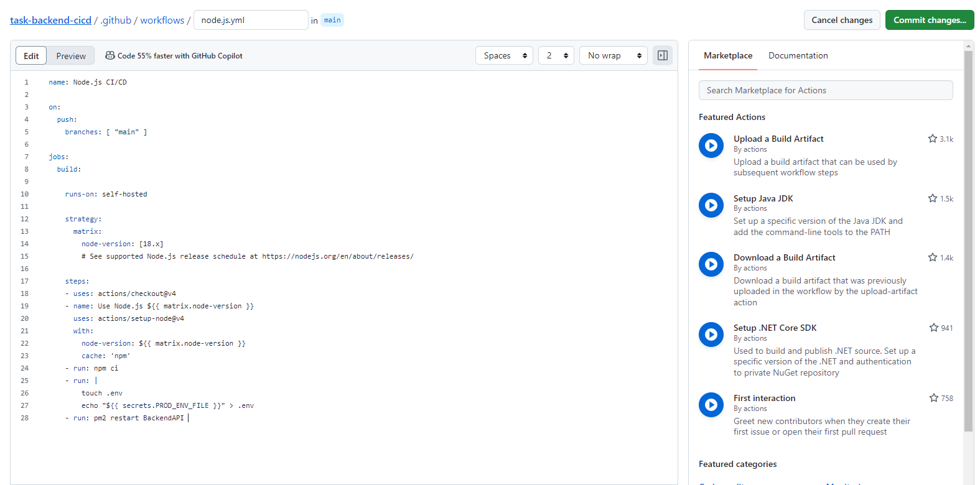Screen dimensions: 980x485
Task: Open First interaction action title
Action: tap(765, 398)
